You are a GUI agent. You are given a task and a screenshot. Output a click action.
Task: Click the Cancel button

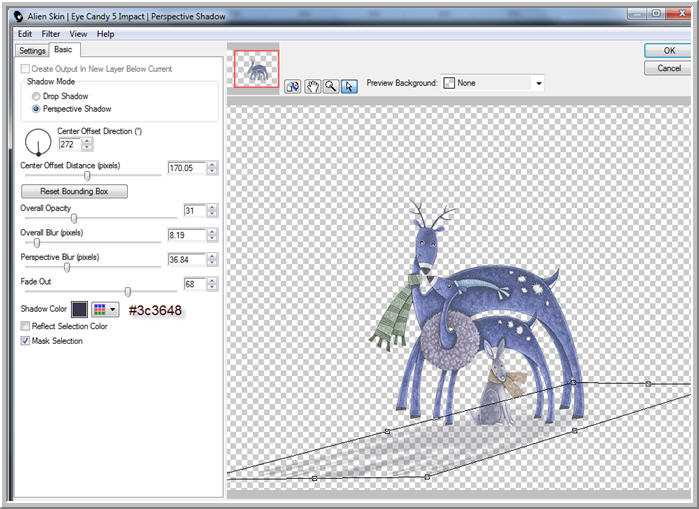coord(668,68)
